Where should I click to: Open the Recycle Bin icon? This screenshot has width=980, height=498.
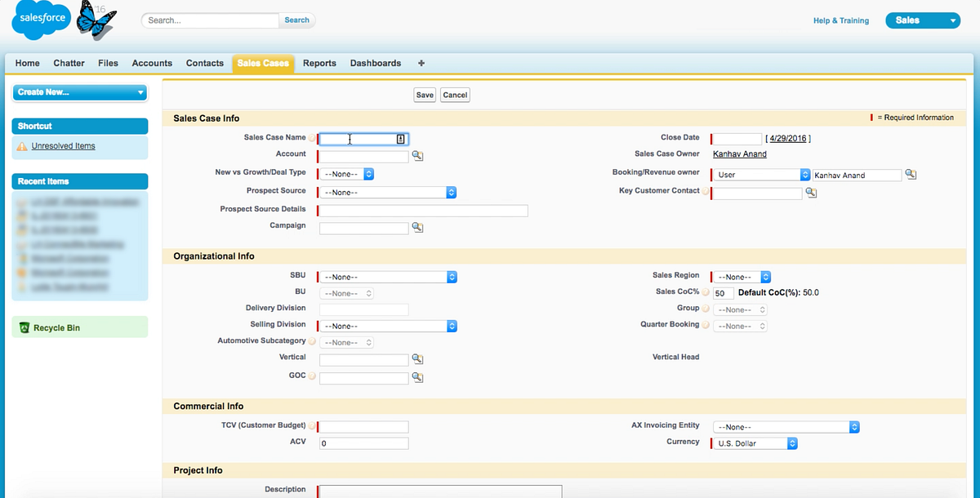(x=25, y=328)
